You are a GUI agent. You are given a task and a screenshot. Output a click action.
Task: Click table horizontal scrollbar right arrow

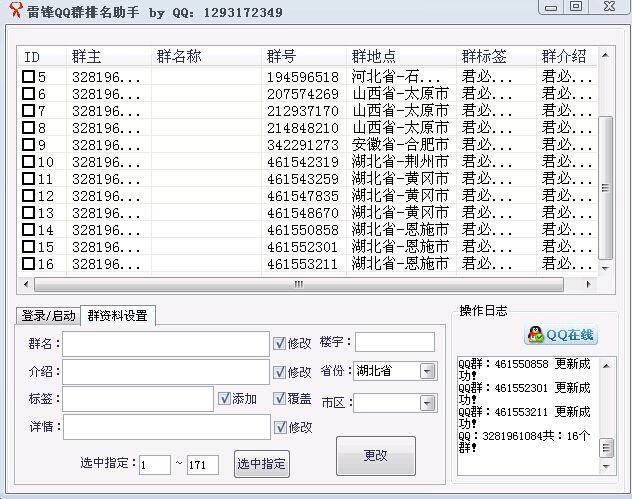[x=588, y=284]
